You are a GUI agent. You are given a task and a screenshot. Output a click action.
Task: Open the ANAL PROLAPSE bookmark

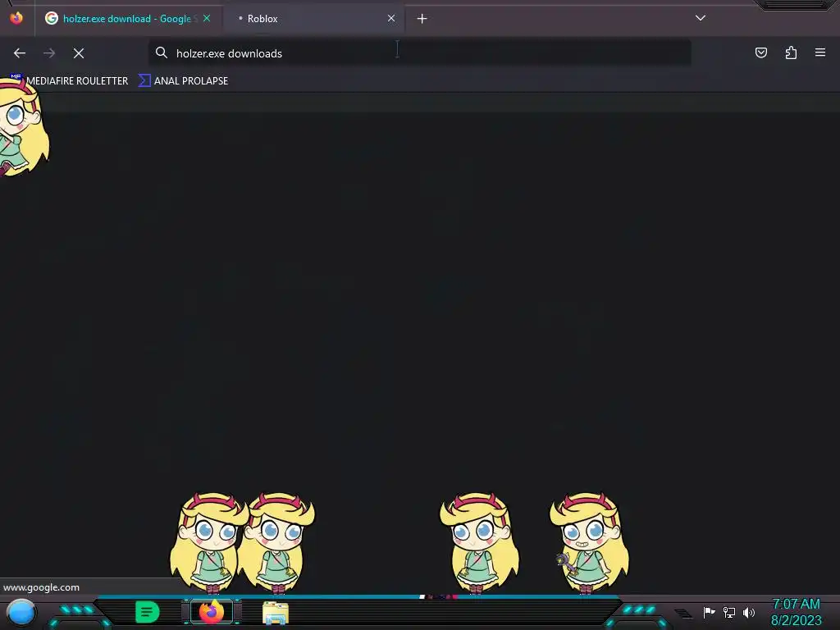183,81
